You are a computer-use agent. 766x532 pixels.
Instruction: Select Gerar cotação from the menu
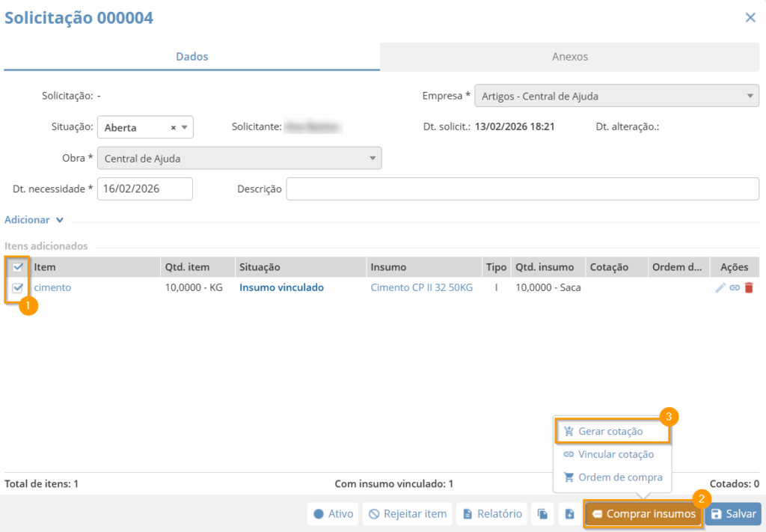point(610,432)
